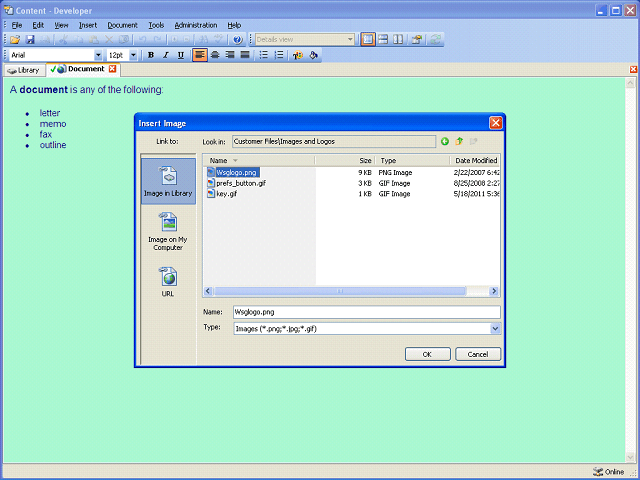Open the Document menu
This screenshot has width=640, height=480.
122,25
